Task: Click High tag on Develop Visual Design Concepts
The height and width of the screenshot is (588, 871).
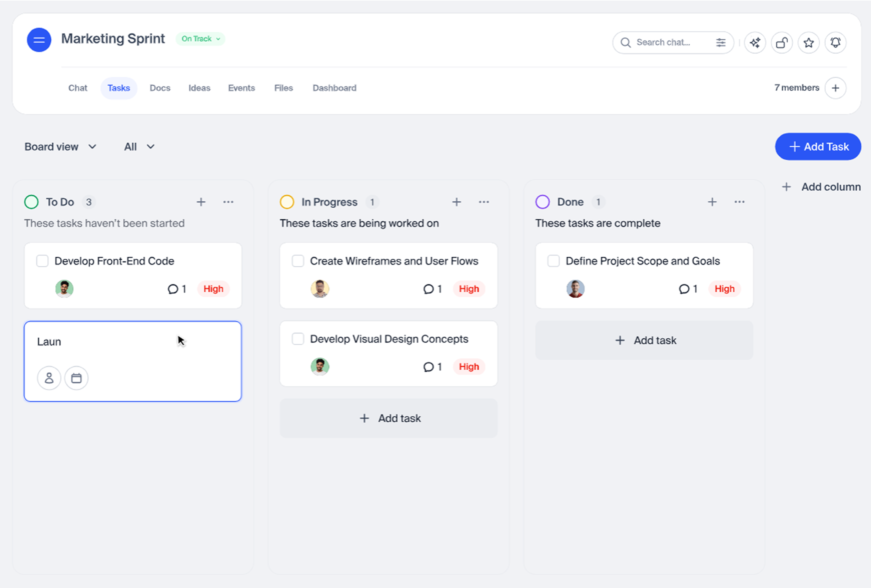Action: [x=469, y=367]
